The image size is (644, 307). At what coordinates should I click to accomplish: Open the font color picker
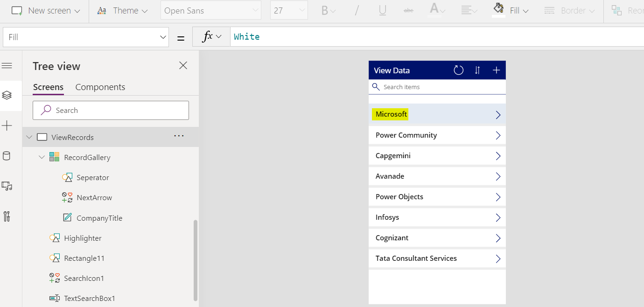tap(437, 10)
